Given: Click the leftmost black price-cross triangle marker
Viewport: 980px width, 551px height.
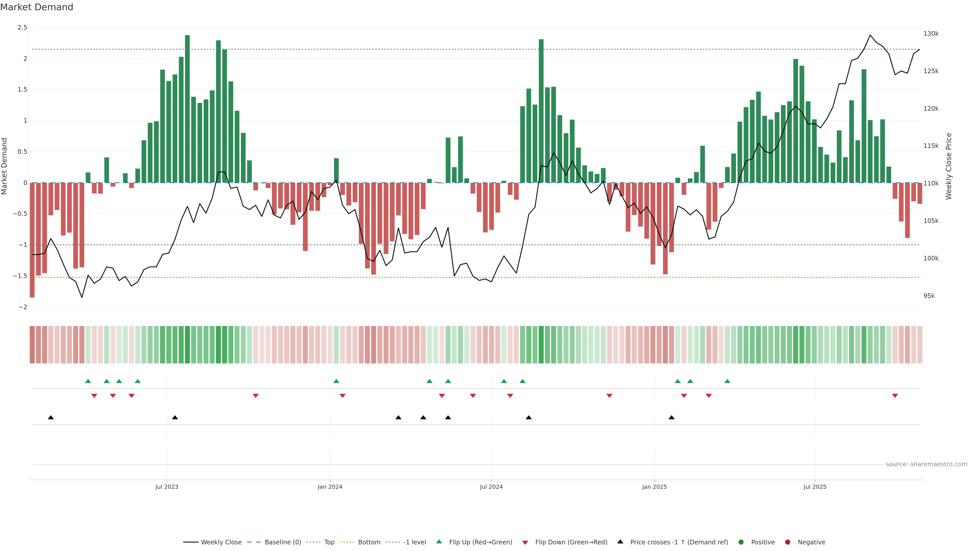Looking at the screenshot, I should click(51, 418).
